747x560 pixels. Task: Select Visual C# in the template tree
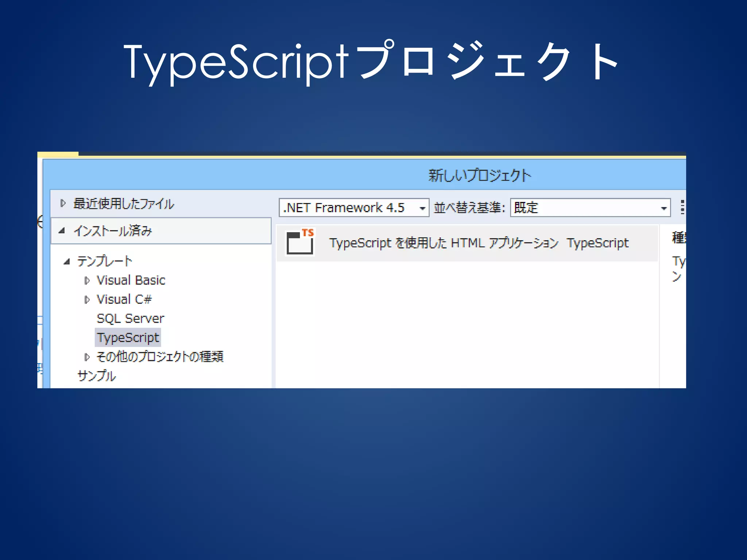(x=124, y=299)
